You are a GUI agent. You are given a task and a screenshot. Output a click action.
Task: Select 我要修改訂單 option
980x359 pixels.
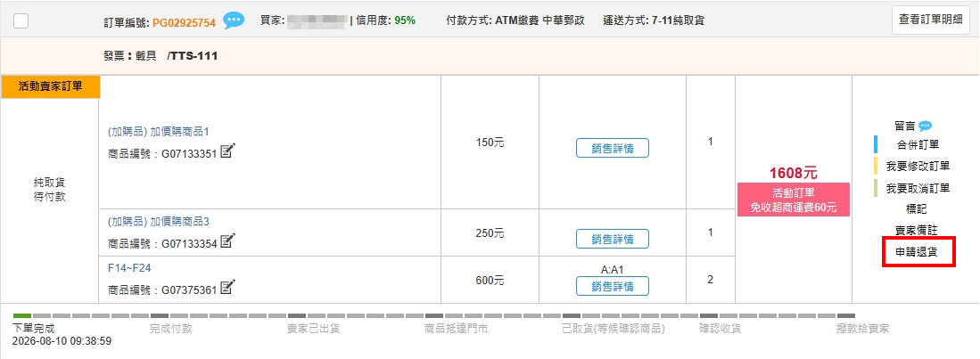(918, 166)
